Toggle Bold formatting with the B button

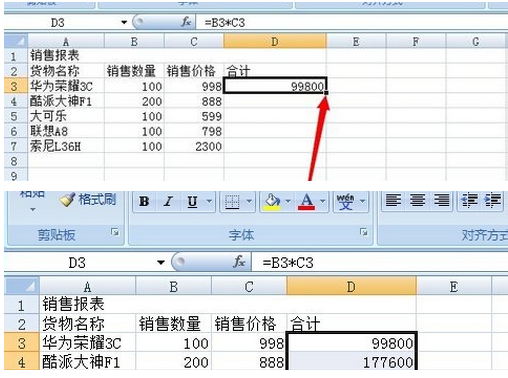point(144,201)
